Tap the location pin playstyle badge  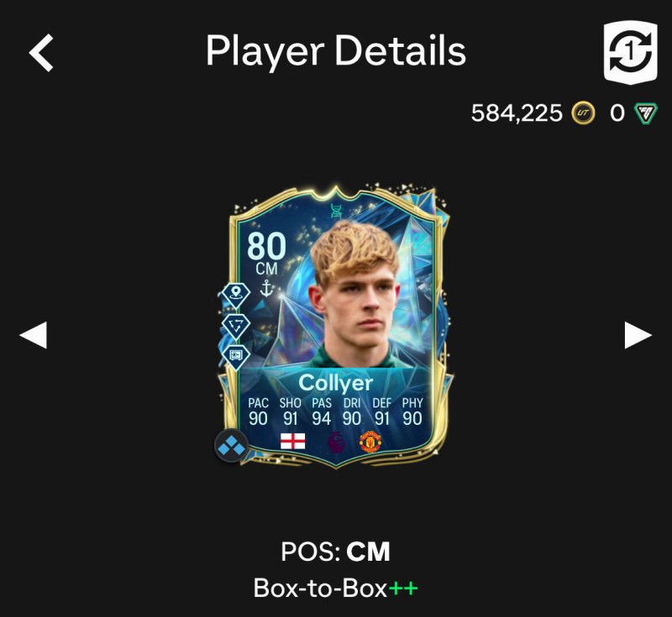[235, 295]
